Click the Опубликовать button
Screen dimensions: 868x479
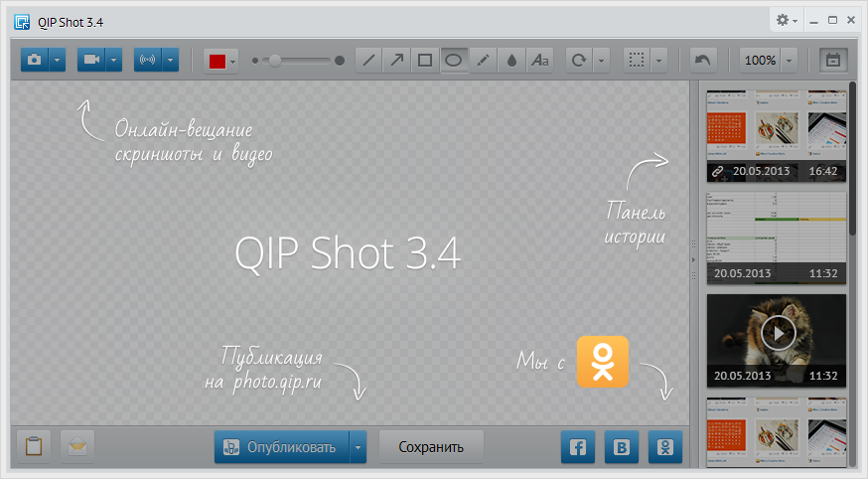coord(282,448)
